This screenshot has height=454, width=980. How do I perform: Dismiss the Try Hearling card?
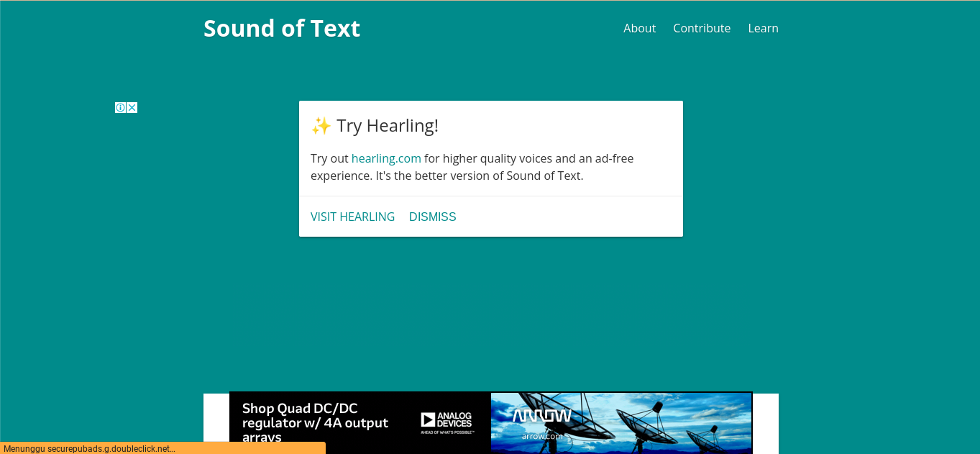click(432, 217)
